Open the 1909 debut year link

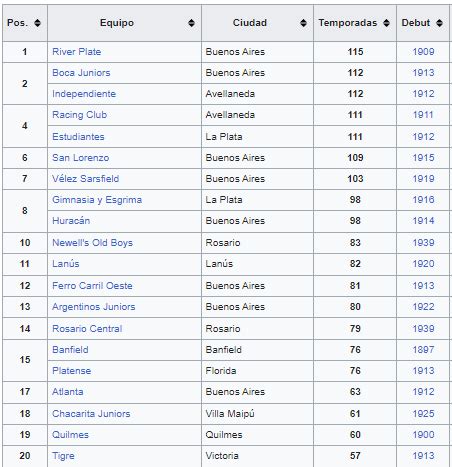(423, 52)
